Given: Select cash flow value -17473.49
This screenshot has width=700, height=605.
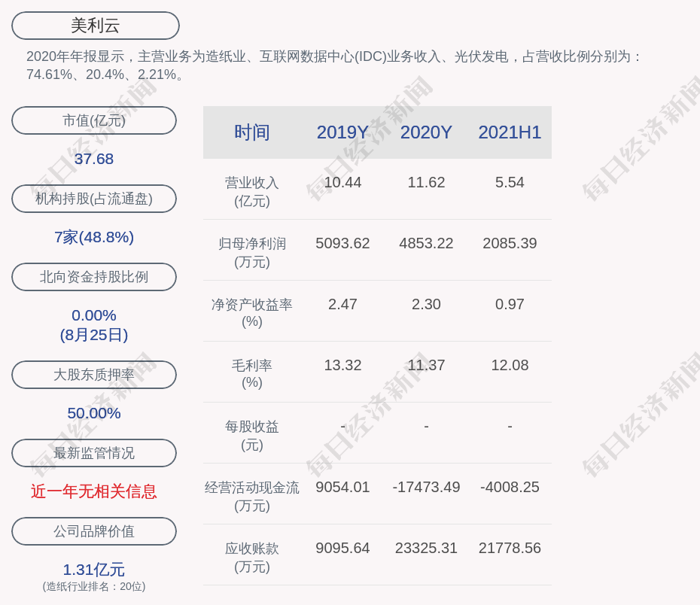Looking at the screenshot, I should coord(426,487).
